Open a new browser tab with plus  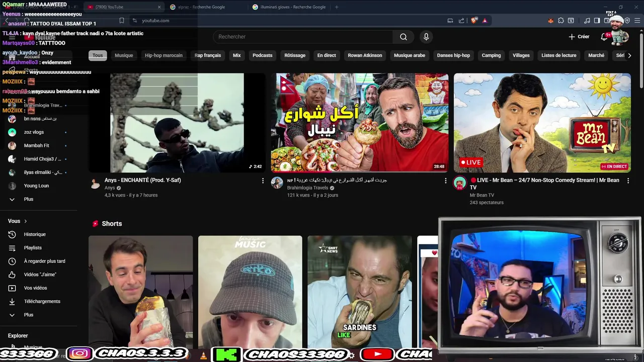click(337, 7)
